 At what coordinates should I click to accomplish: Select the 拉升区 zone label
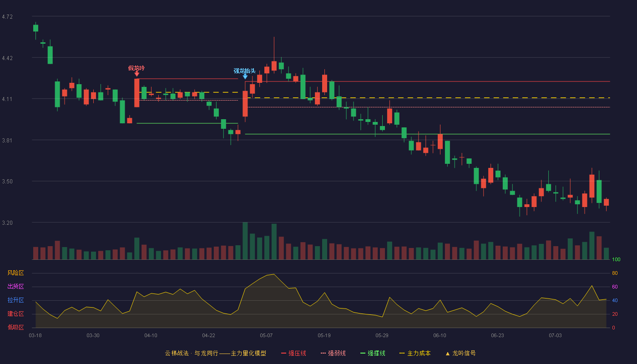coord(15,300)
